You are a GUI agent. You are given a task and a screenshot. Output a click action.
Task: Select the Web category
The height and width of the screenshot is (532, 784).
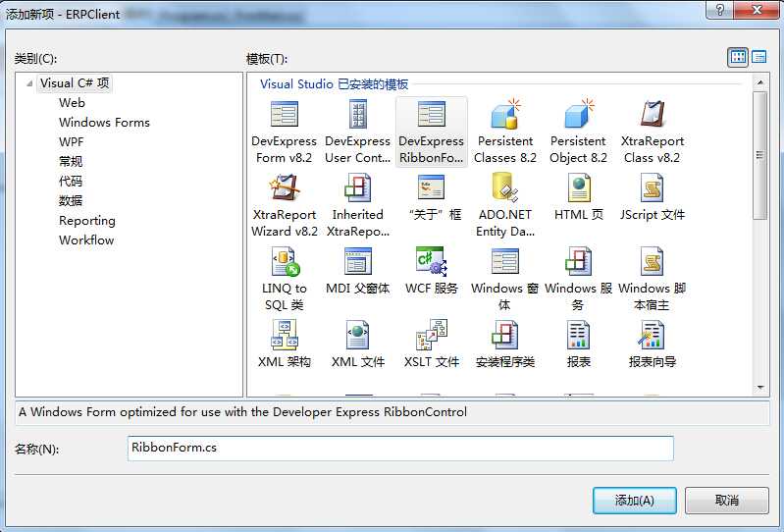point(72,102)
